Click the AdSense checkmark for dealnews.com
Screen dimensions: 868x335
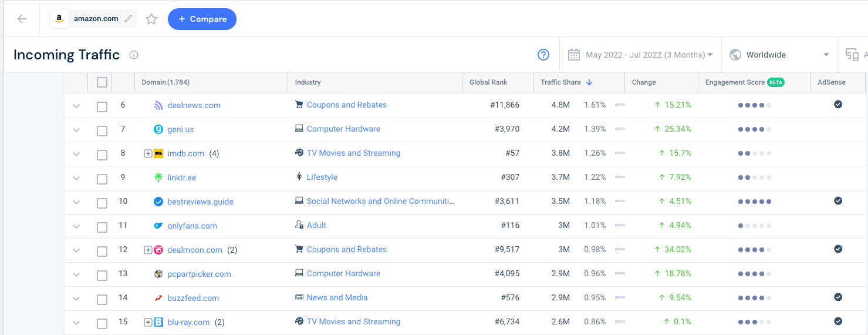[838, 105]
